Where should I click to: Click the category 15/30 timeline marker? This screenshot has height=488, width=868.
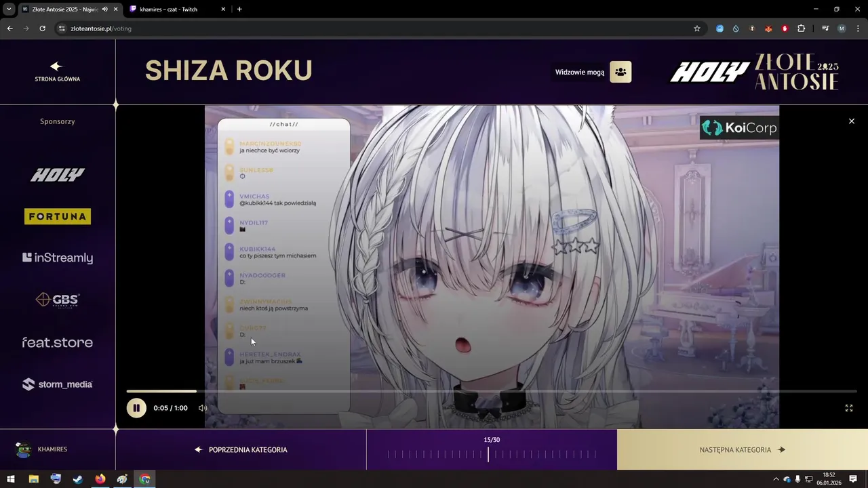[488, 454]
